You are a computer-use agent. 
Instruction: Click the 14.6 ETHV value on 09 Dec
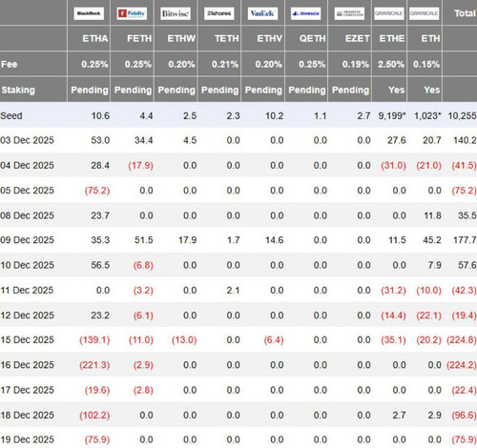click(274, 240)
